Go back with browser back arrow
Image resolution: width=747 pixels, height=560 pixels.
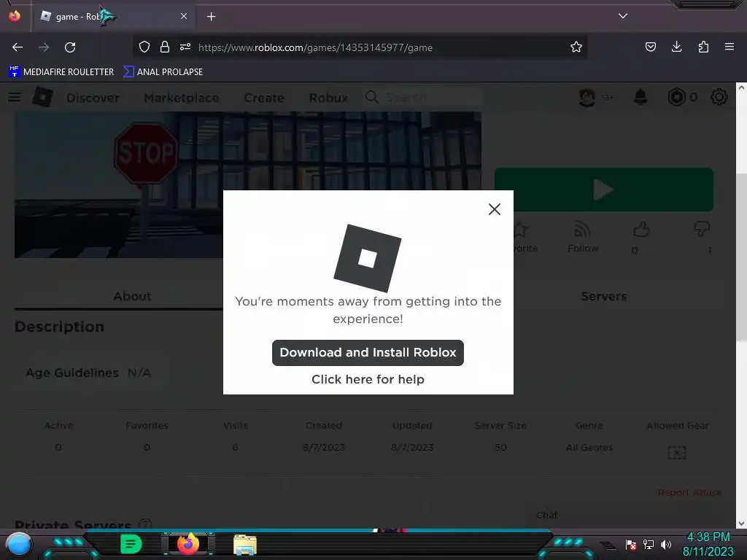[x=18, y=47]
